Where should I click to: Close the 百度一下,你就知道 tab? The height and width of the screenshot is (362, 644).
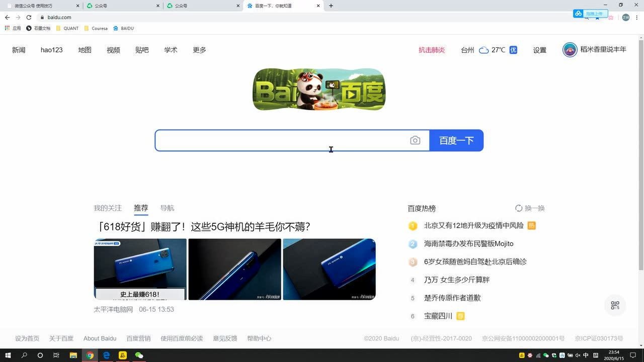click(318, 6)
